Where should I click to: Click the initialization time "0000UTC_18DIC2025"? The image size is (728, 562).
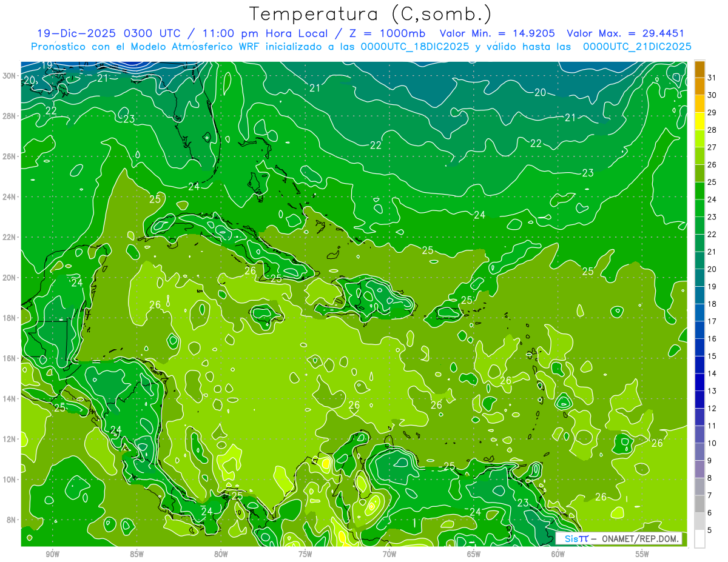coord(414,47)
